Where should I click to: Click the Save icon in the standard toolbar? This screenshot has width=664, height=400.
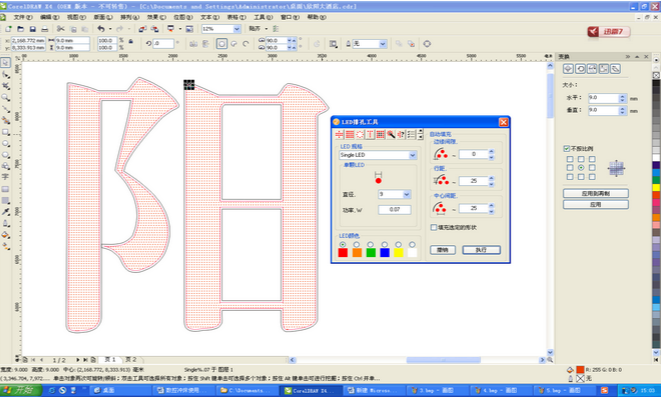[x=32, y=29]
